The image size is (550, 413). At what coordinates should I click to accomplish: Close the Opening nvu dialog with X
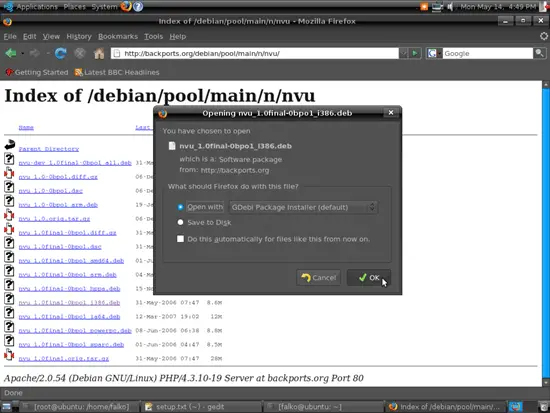pyautogui.click(x=391, y=113)
